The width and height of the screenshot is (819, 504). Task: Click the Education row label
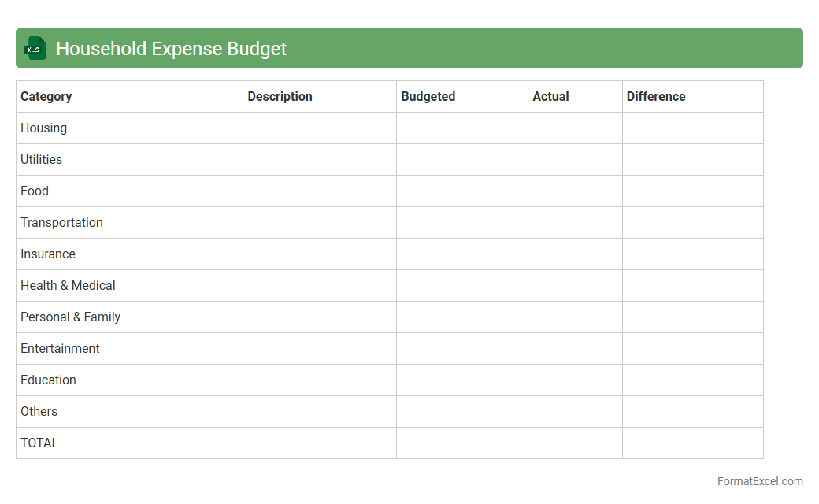point(49,380)
